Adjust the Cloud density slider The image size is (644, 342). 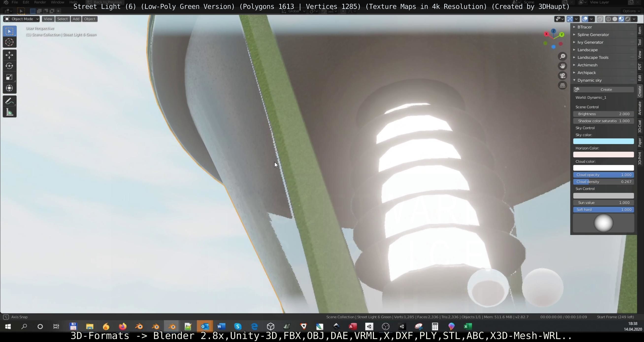click(604, 182)
